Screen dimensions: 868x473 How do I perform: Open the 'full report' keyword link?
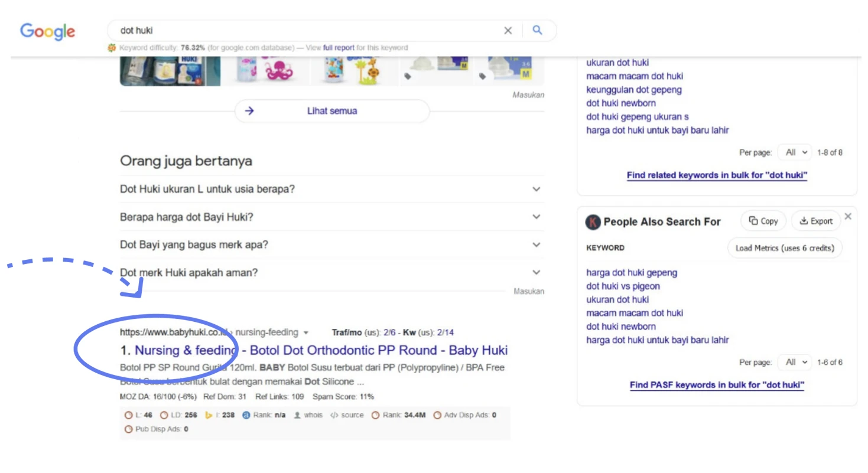click(x=339, y=48)
